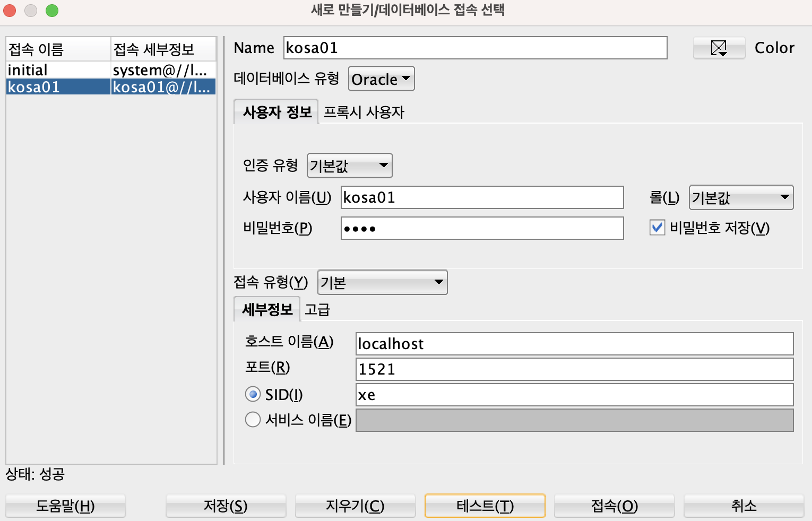This screenshot has width=812, height=521.
Task: Click the 접속 이름 column header
Action: [x=58, y=49]
